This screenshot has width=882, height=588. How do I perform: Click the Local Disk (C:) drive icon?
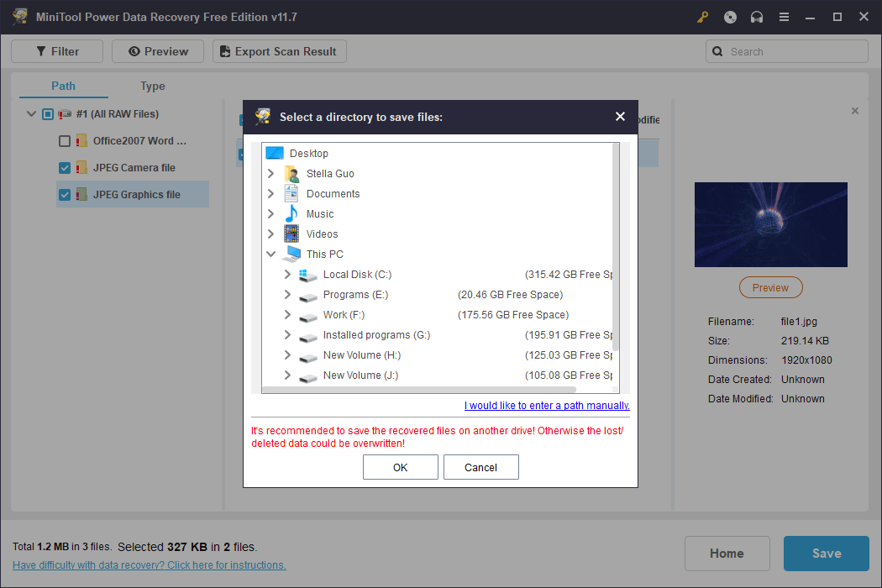click(x=307, y=275)
